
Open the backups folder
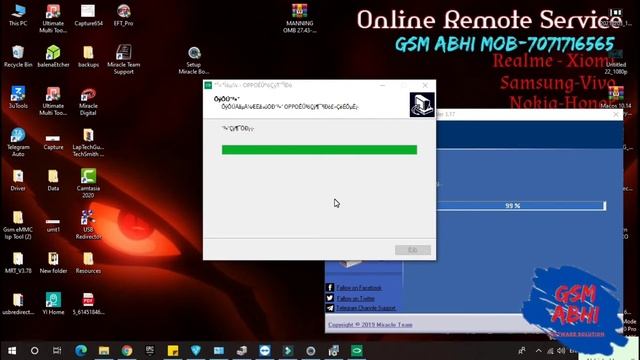[88, 56]
